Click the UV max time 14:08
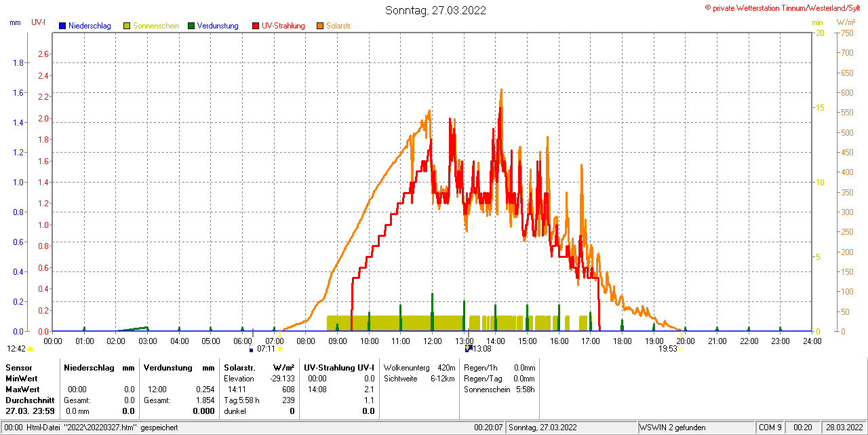 click(317, 390)
